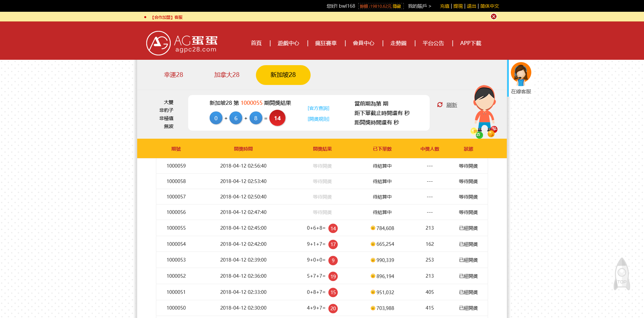
Task: Switch to the 加拿大28 tab
Action: (x=226, y=75)
